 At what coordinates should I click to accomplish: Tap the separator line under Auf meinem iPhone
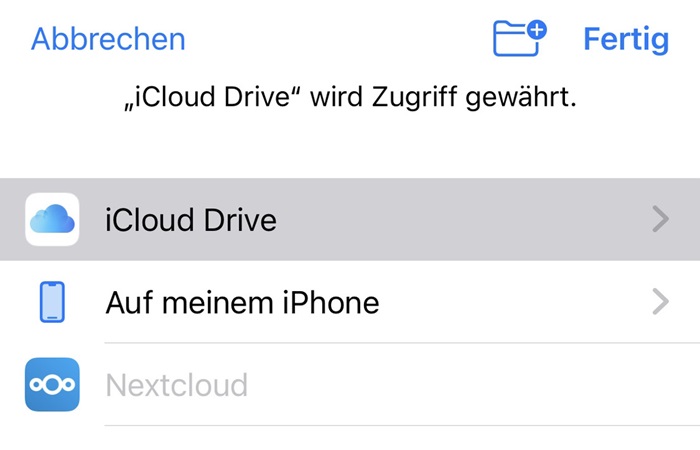[402, 343]
